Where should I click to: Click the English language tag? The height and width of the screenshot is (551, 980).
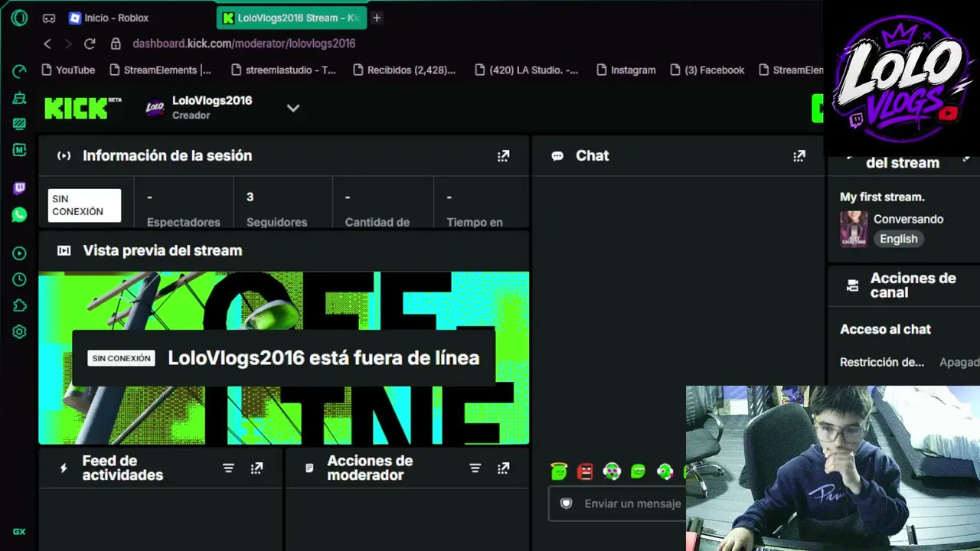(x=898, y=239)
